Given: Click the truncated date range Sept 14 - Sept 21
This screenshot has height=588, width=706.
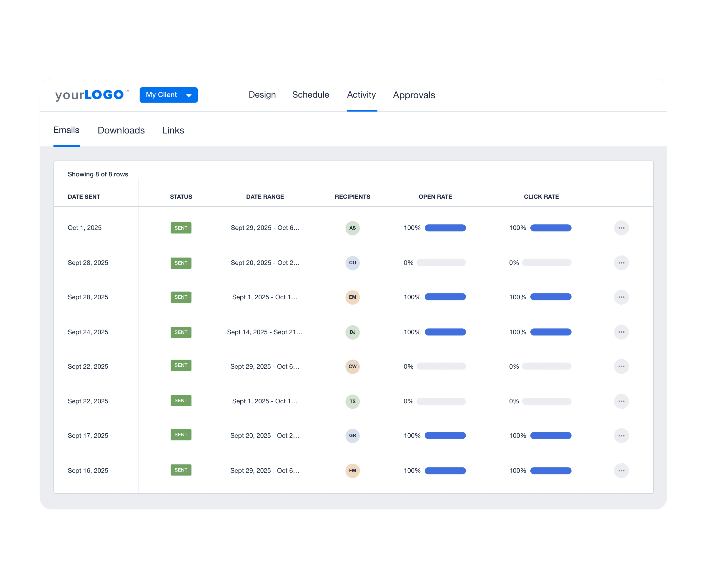Looking at the screenshot, I should click(265, 332).
